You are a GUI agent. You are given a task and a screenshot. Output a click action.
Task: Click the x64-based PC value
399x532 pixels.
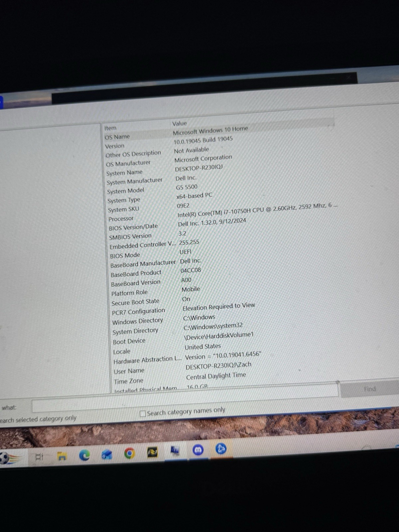pos(194,196)
